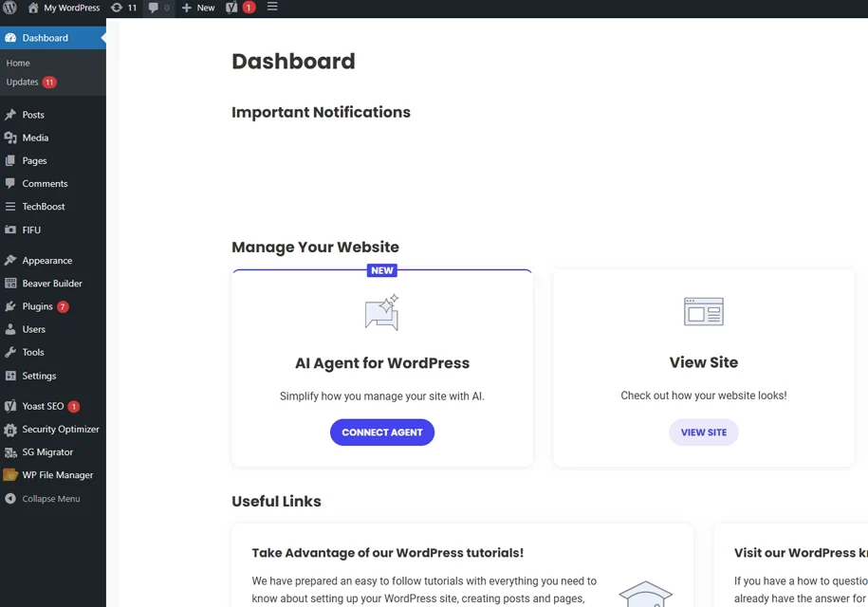Click the View Site card heading

(x=704, y=362)
